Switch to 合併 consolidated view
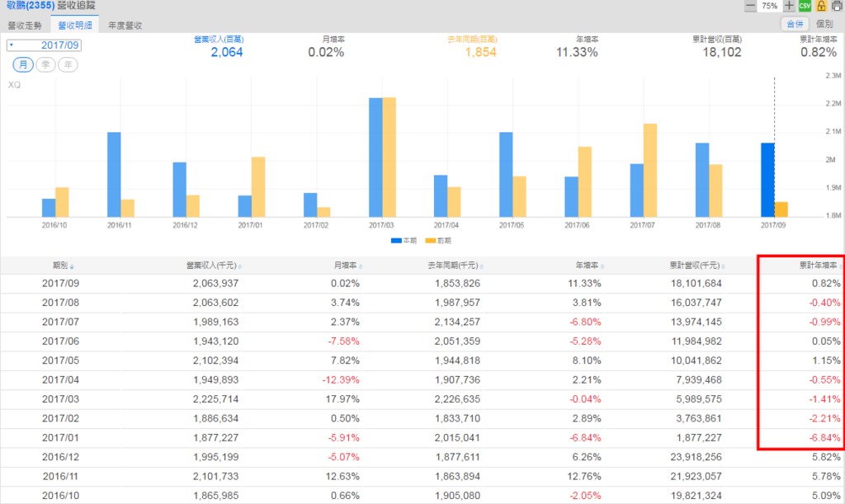The height and width of the screenshot is (504, 845). [x=795, y=24]
